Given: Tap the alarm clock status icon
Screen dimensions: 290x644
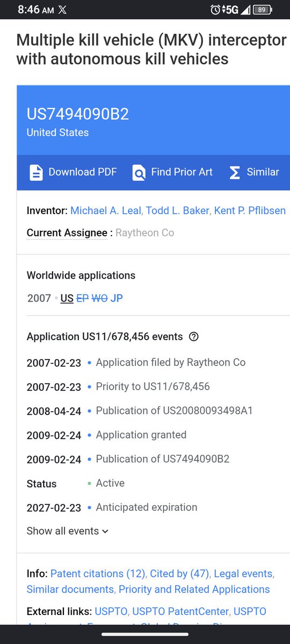Looking at the screenshot, I should tap(215, 9).
